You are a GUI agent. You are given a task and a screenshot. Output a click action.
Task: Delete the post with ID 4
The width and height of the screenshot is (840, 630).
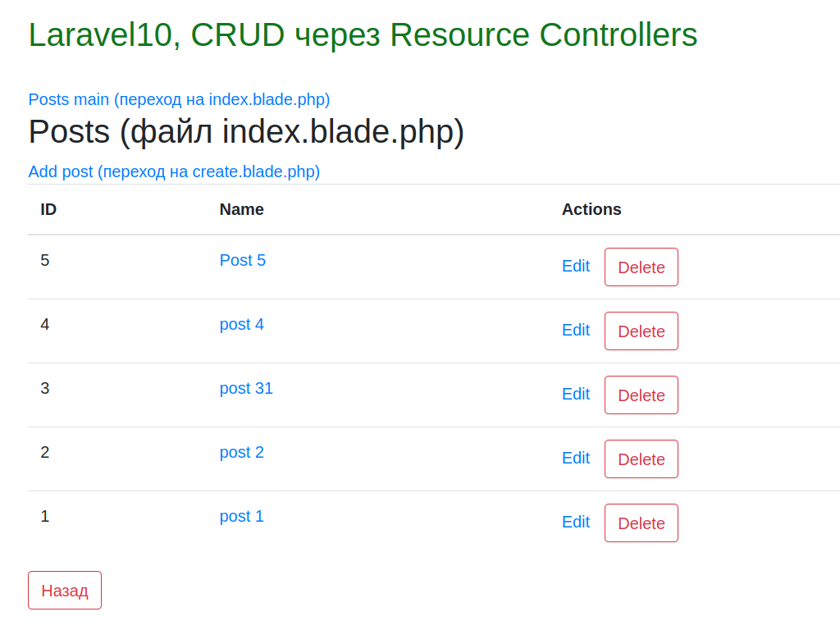[x=641, y=331]
